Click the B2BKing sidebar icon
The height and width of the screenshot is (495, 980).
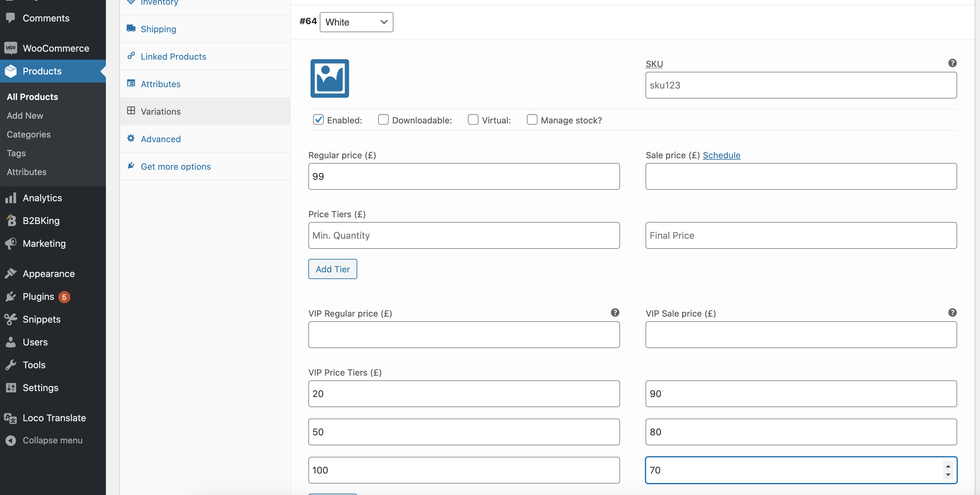(11, 220)
